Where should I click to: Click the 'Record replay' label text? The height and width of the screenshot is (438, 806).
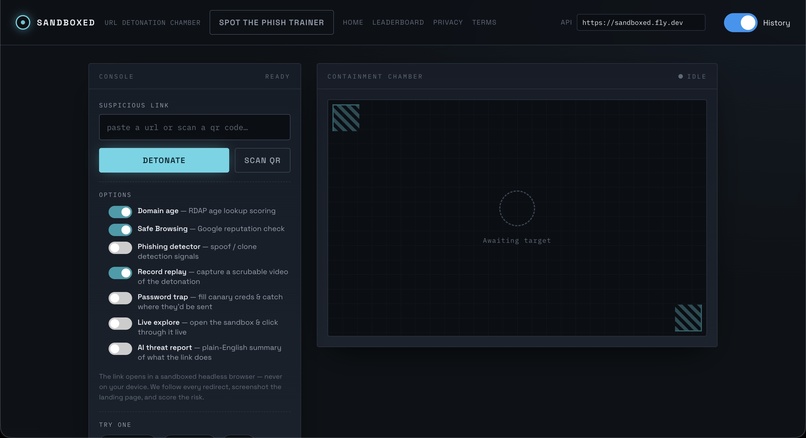point(162,272)
